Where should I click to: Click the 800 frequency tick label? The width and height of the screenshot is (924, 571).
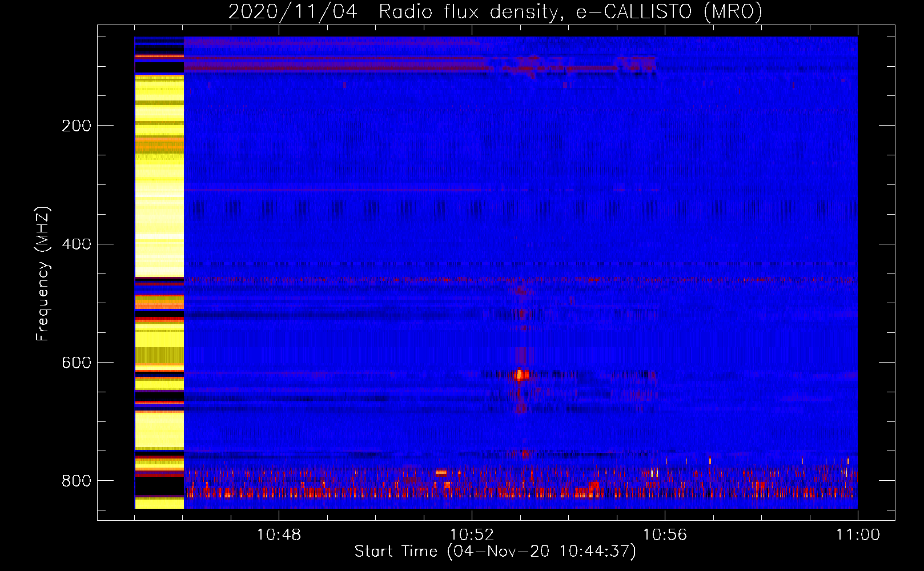[x=76, y=481]
